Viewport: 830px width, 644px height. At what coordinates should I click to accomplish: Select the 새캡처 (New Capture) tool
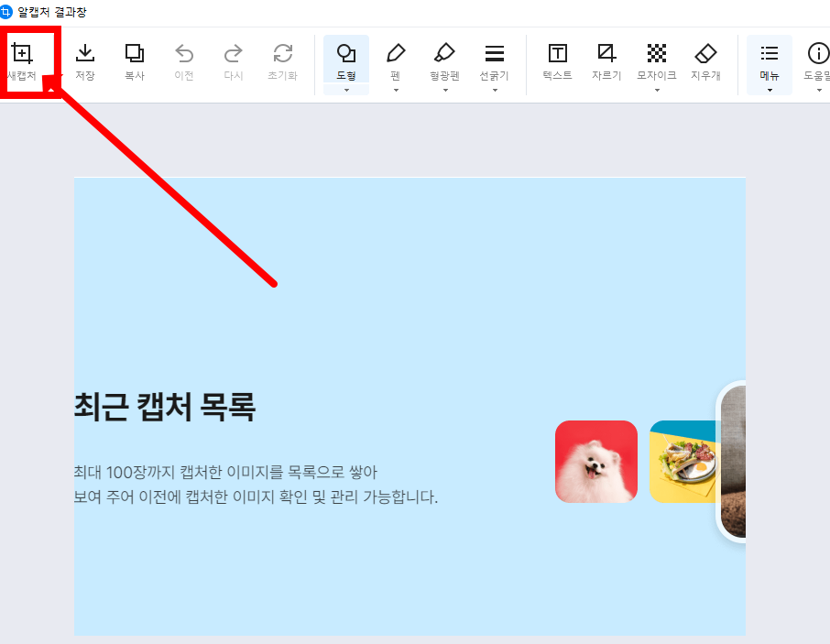click(21, 55)
